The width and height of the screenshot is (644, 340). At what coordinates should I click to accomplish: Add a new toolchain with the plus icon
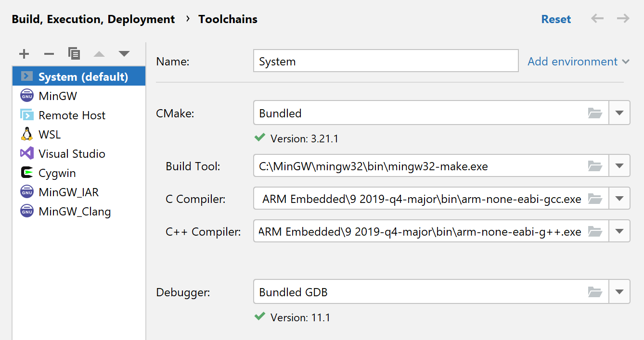point(24,54)
